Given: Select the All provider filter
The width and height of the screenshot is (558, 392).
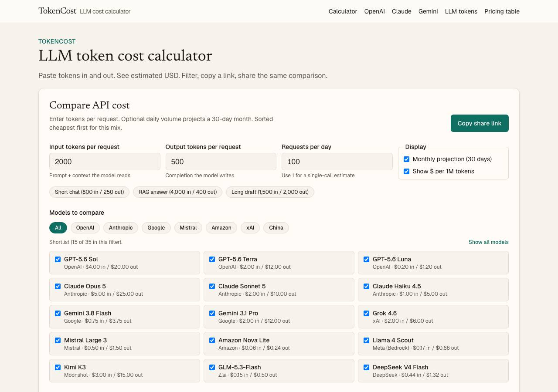Looking at the screenshot, I should click(58, 228).
